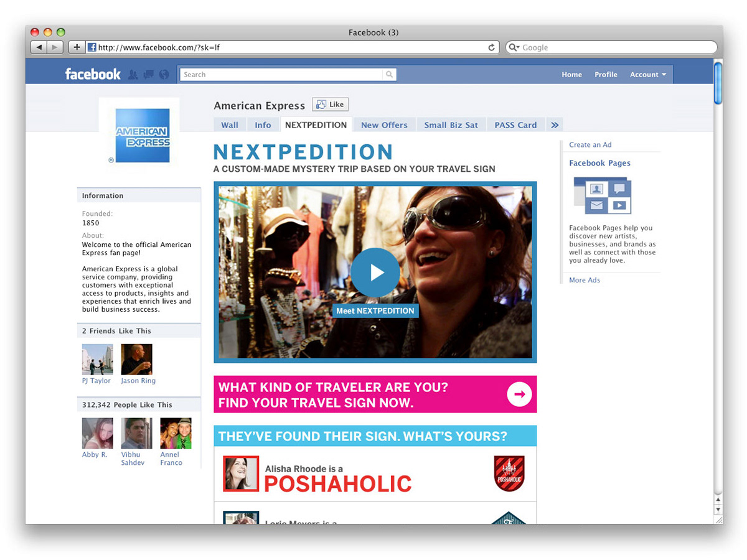Open the Vibhu Sahdev name link
Screen dimensions: 747x560
point(133,459)
